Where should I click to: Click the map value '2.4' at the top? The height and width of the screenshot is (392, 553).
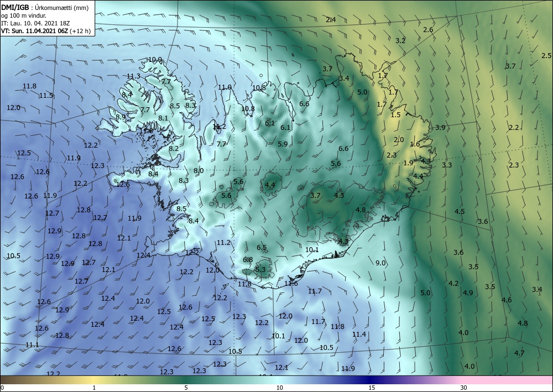point(331,20)
